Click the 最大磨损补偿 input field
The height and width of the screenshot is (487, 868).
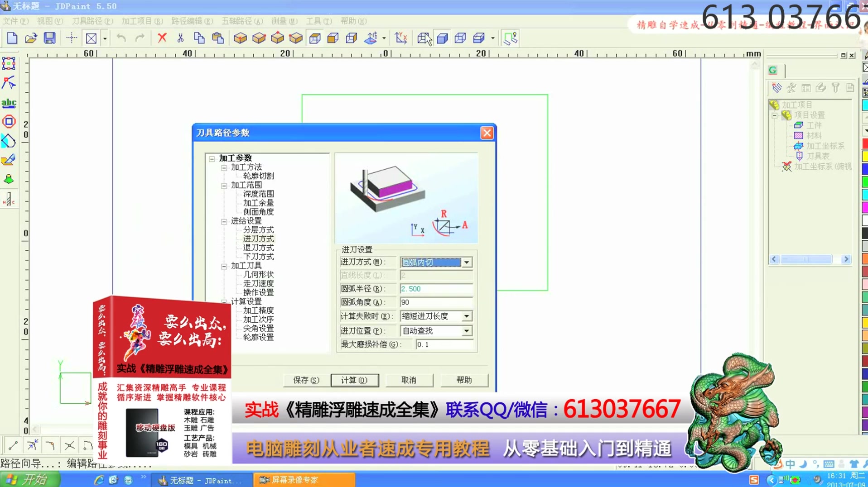point(443,344)
